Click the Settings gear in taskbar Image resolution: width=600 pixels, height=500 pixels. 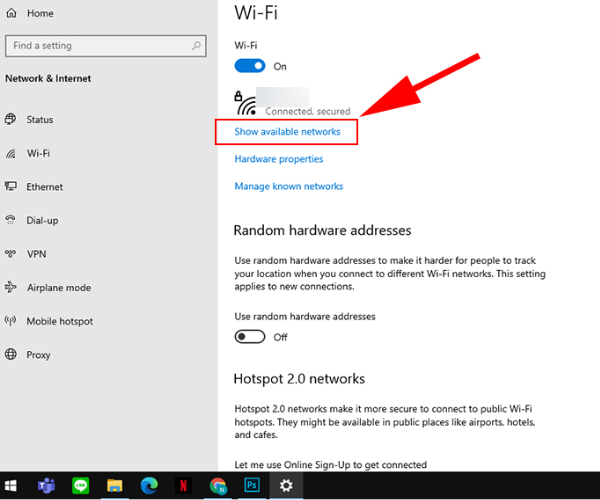coord(286,486)
